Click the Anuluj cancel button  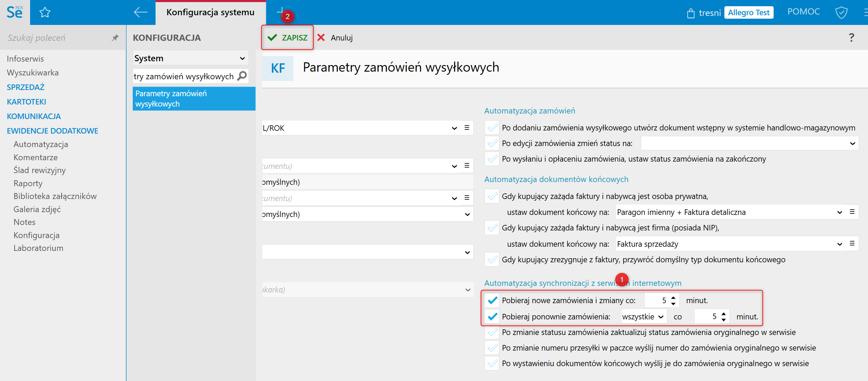click(x=335, y=38)
